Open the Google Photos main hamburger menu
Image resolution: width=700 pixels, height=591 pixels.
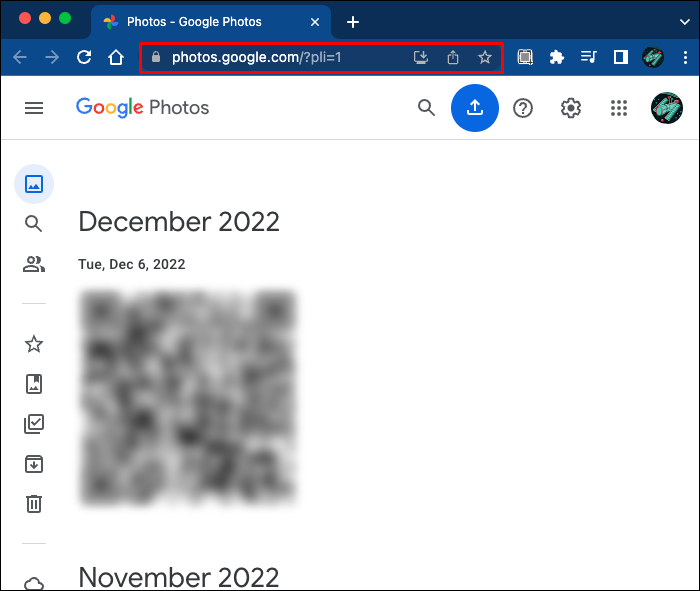tap(34, 108)
